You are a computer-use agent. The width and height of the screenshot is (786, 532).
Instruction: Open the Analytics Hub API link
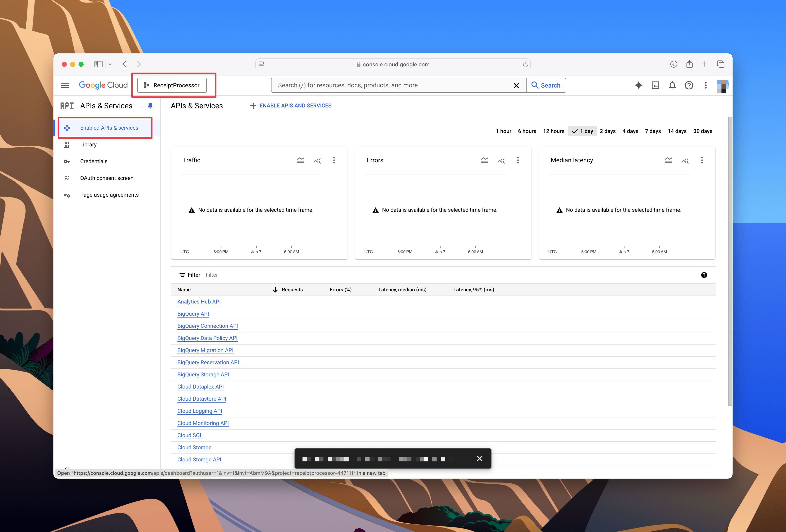tap(199, 302)
